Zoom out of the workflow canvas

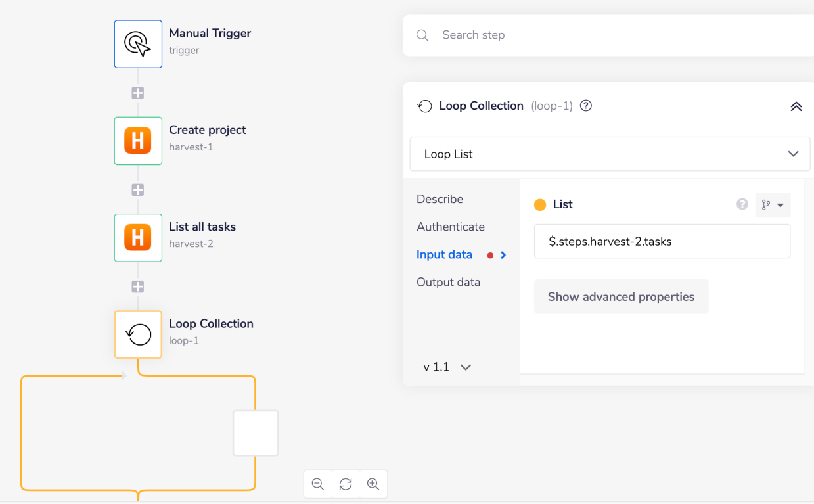click(318, 484)
